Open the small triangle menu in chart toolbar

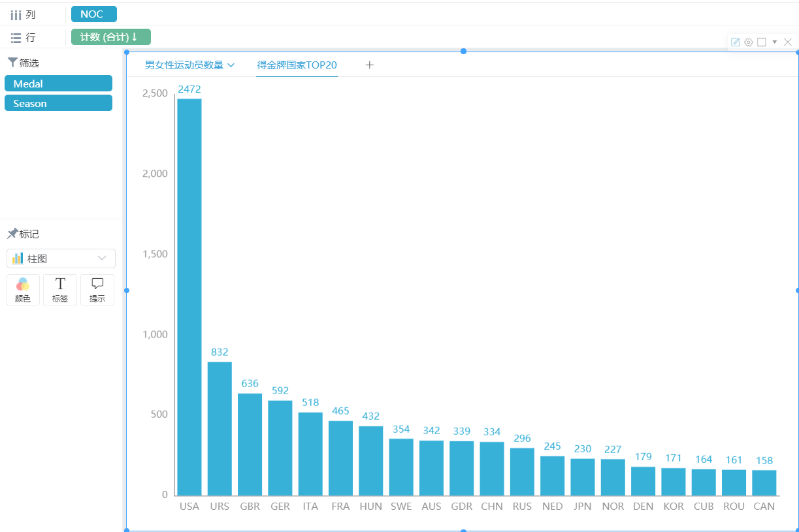click(774, 42)
